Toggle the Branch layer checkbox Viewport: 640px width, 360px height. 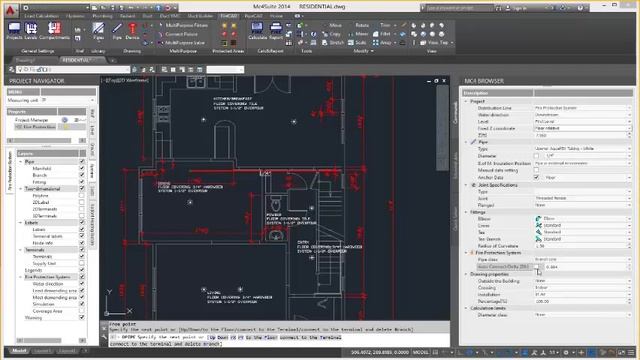point(82,175)
